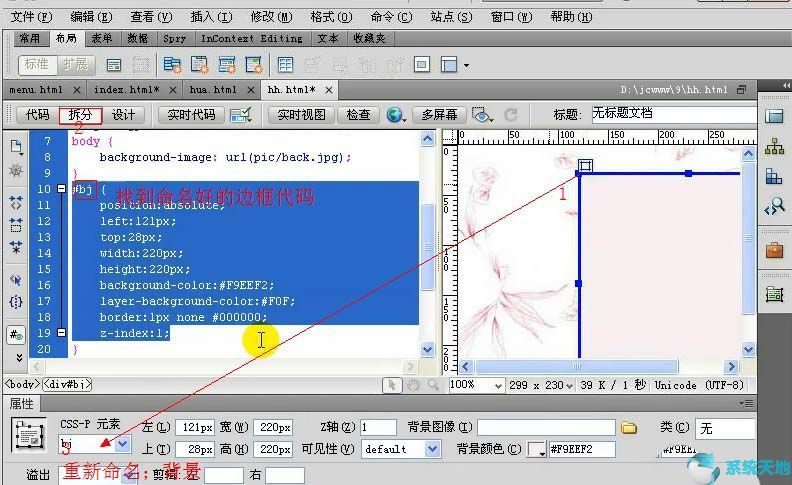This screenshot has width=792, height=485.
Task: Click the Draw AP Div icon
Action: (141, 65)
